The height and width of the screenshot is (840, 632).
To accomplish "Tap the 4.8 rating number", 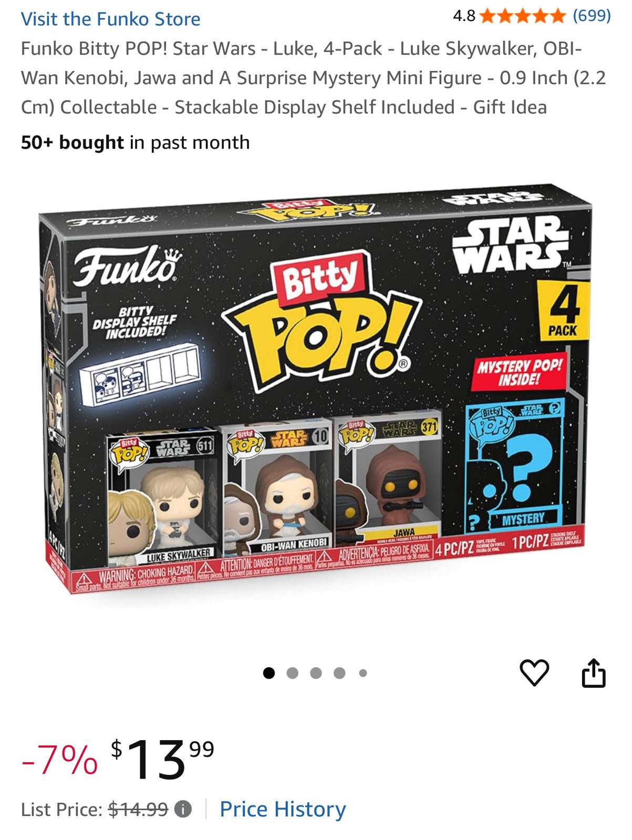I will [x=464, y=16].
